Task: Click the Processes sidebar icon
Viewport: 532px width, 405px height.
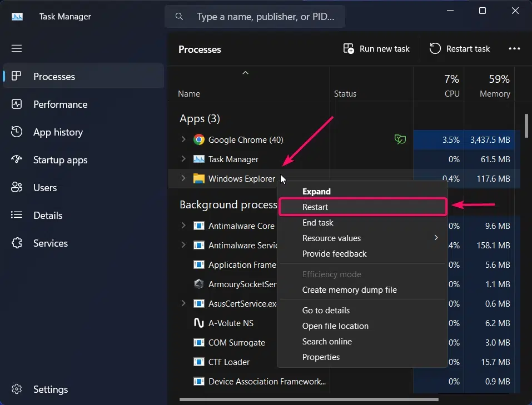Action: (16, 76)
